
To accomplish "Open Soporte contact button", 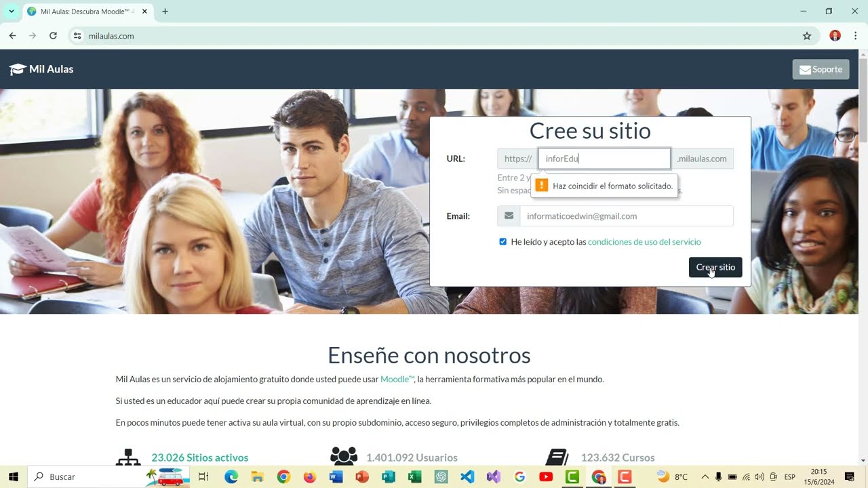I will pyautogui.click(x=821, y=69).
